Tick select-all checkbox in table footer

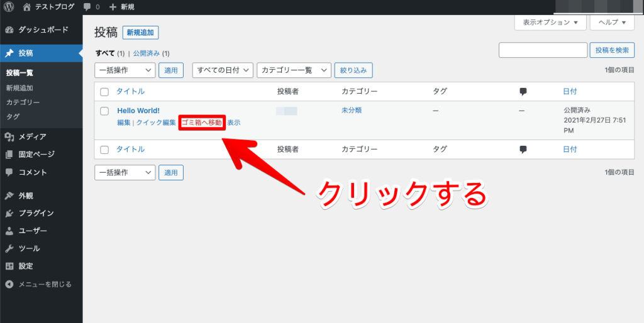pyautogui.click(x=104, y=150)
